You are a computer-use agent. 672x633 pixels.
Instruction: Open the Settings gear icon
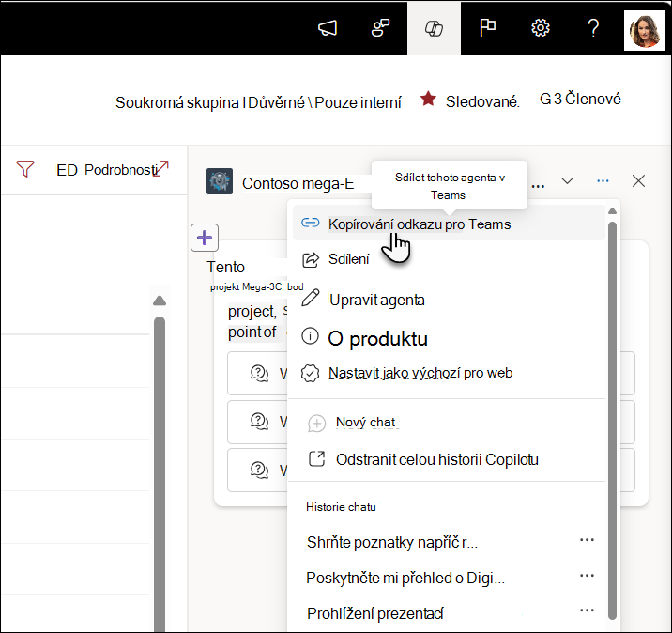[541, 28]
